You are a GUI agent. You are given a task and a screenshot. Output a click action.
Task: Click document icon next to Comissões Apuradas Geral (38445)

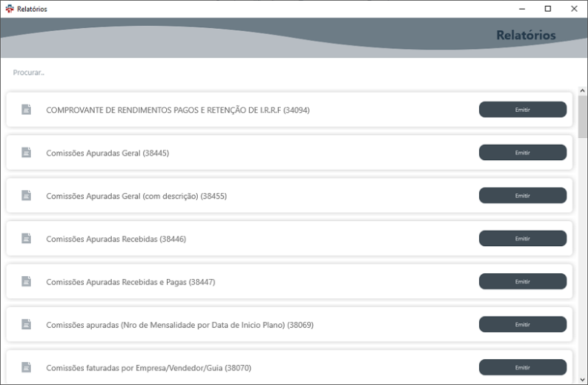tap(26, 153)
